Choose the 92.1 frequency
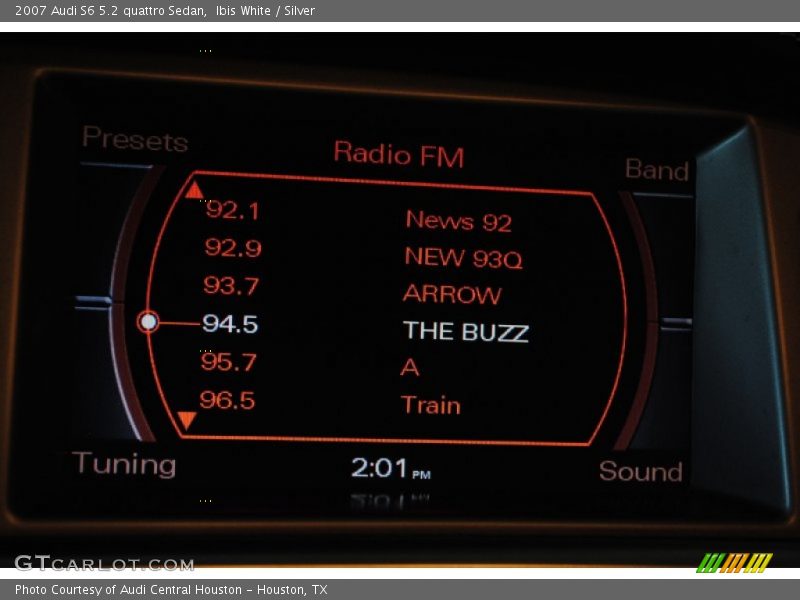 [232, 210]
